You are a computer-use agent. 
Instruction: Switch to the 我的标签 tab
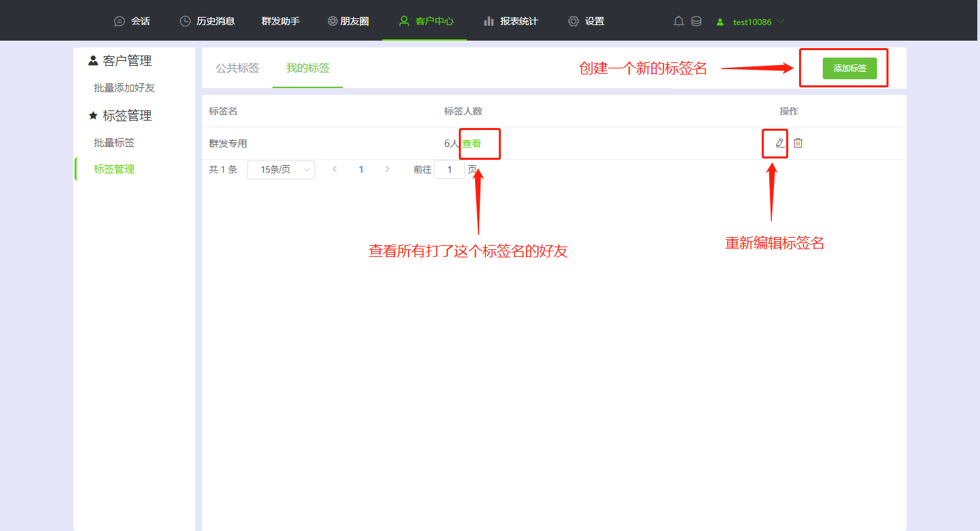point(307,68)
